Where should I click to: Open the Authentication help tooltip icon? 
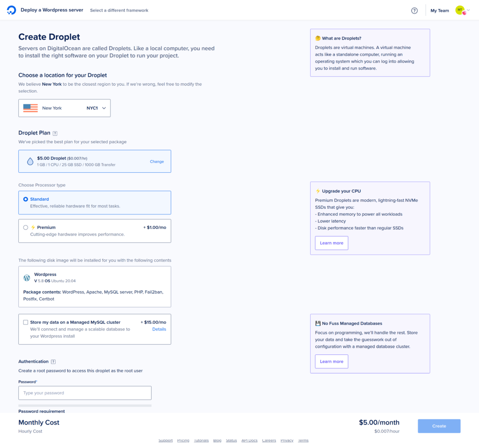click(x=53, y=362)
